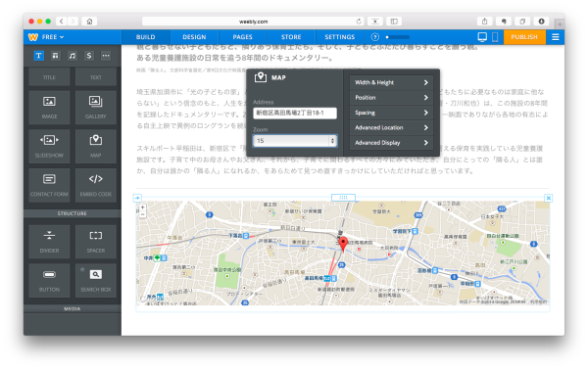The height and width of the screenshot is (369, 588).
Task: Toggle the browser sidebar icon
Action: (x=394, y=22)
